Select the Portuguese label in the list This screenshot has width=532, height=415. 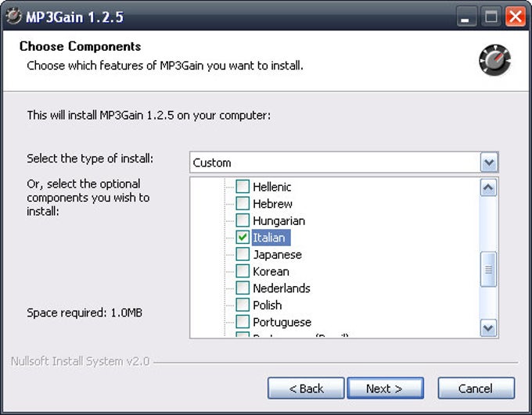282,322
